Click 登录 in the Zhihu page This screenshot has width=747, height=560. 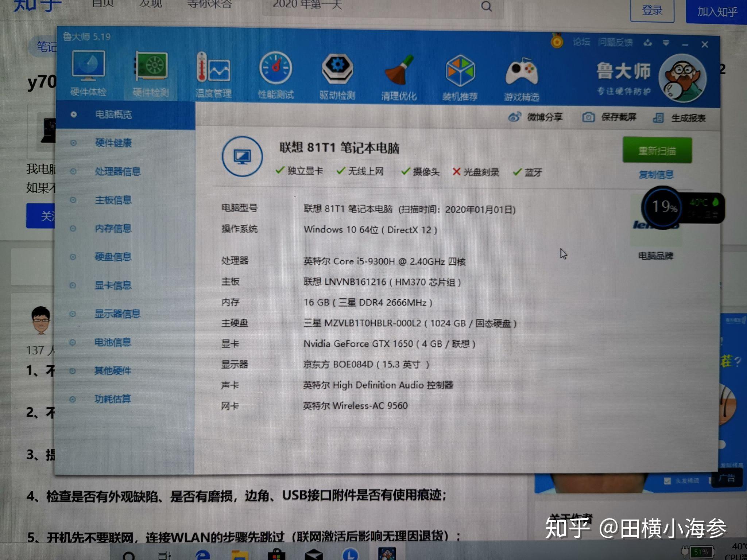point(652,10)
